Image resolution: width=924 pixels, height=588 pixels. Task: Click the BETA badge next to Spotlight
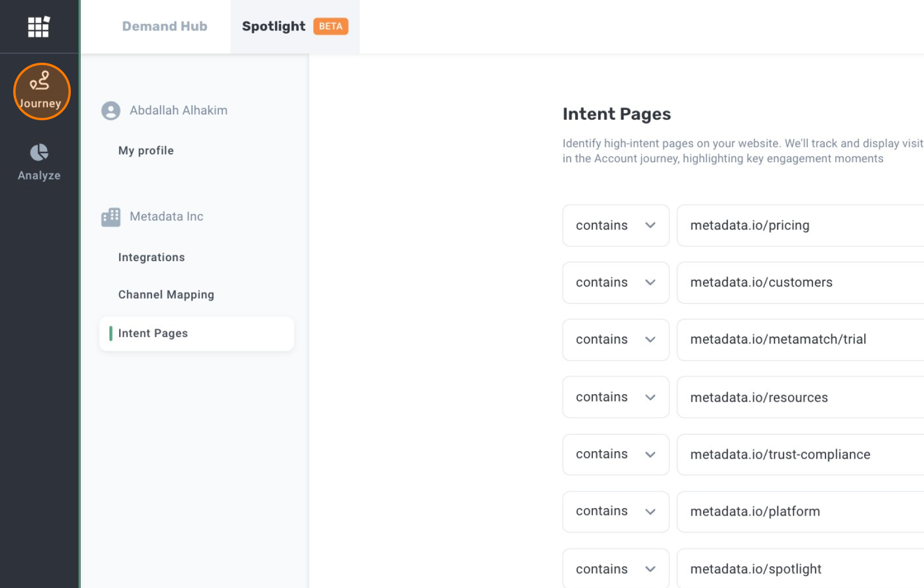tap(330, 26)
